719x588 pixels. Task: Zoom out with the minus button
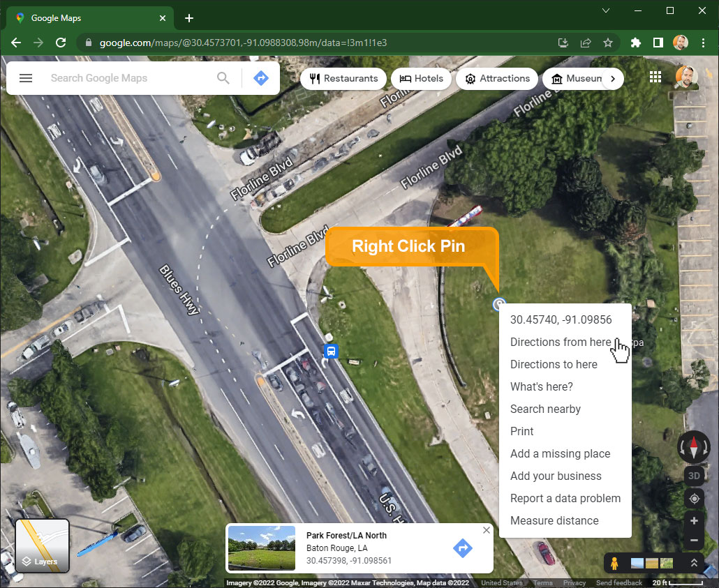(694, 541)
